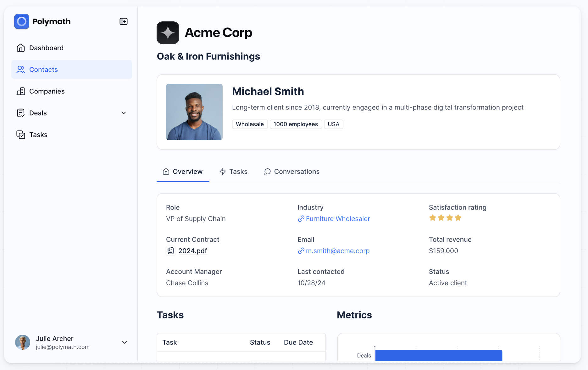588x370 pixels.
Task: Click the 10/28/24 last contacted date
Action: coord(311,283)
